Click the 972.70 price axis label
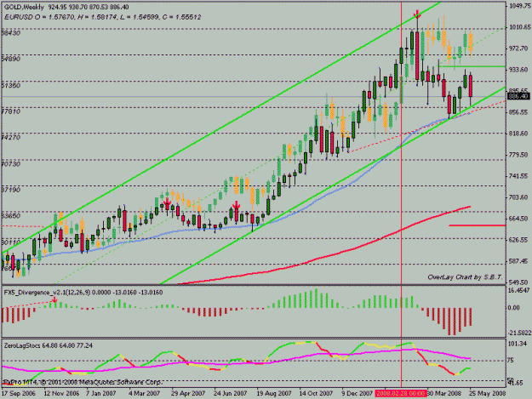Screen dimensions: 532x399 [519, 48]
